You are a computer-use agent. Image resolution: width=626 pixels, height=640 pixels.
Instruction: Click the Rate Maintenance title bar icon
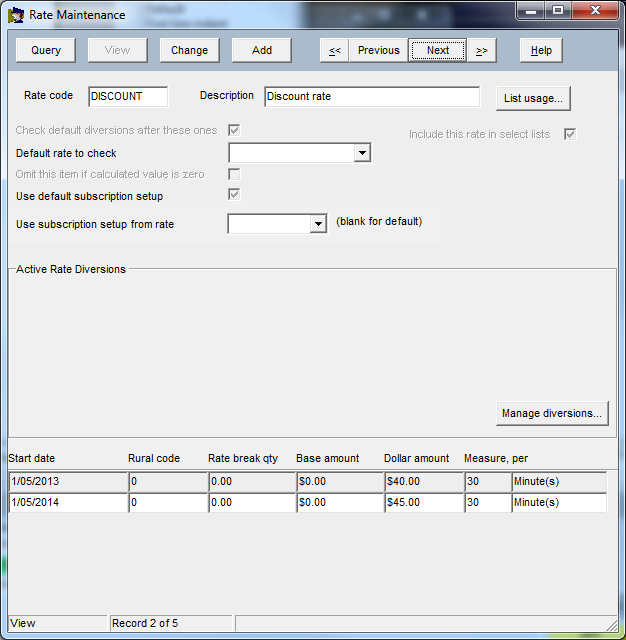(x=16, y=15)
